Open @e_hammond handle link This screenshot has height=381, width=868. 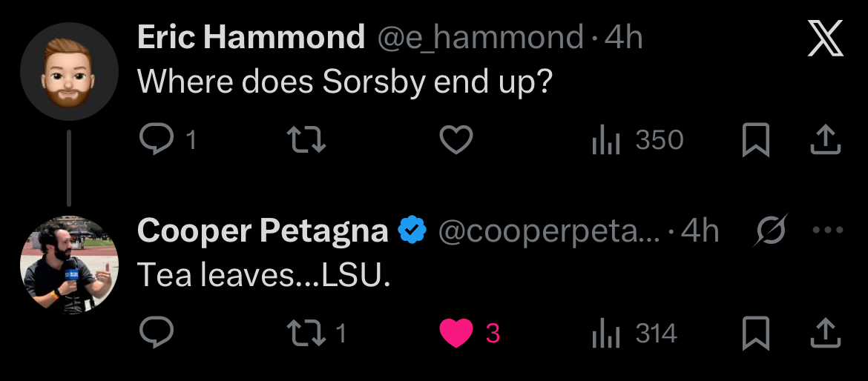click(x=481, y=38)
